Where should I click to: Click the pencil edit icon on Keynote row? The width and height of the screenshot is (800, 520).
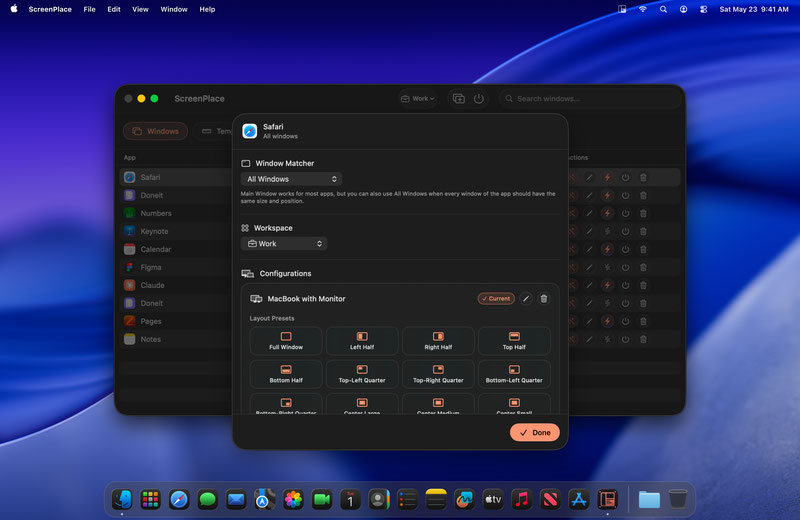[589, 231]
